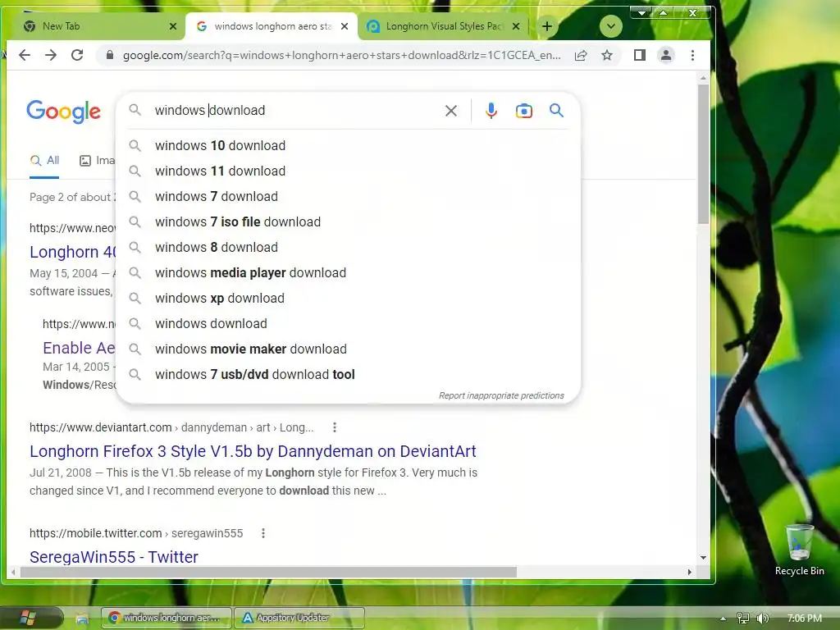The height and width of the screenshot is (630, 840).
Task: Search by image with camera icon
Action: [524, 111]
